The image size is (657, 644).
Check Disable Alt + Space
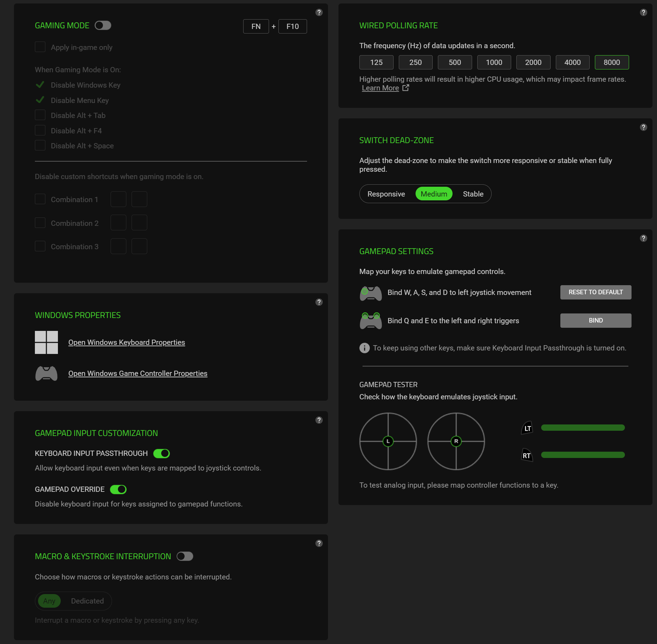(x=40, y=146)
